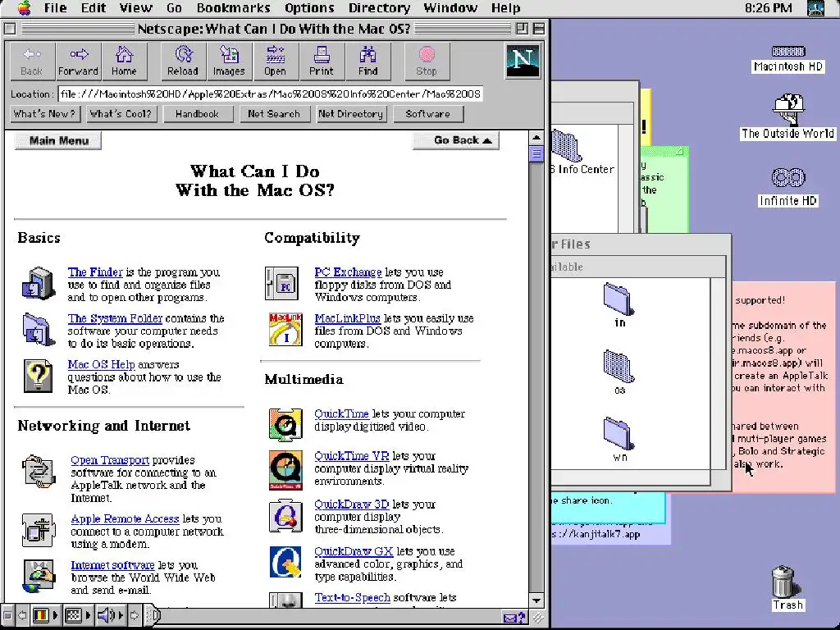
Task: Open the File menu
Action: click(x=55, y=8)
